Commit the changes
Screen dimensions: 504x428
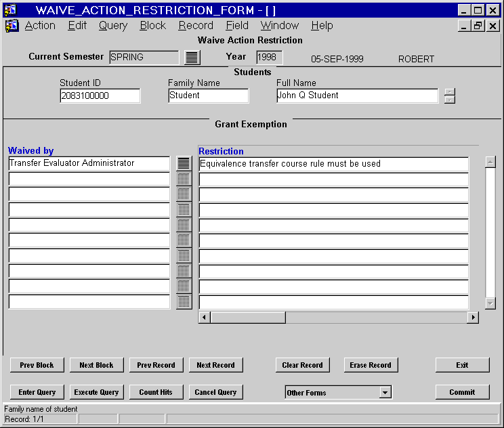[x=462, y=392]
